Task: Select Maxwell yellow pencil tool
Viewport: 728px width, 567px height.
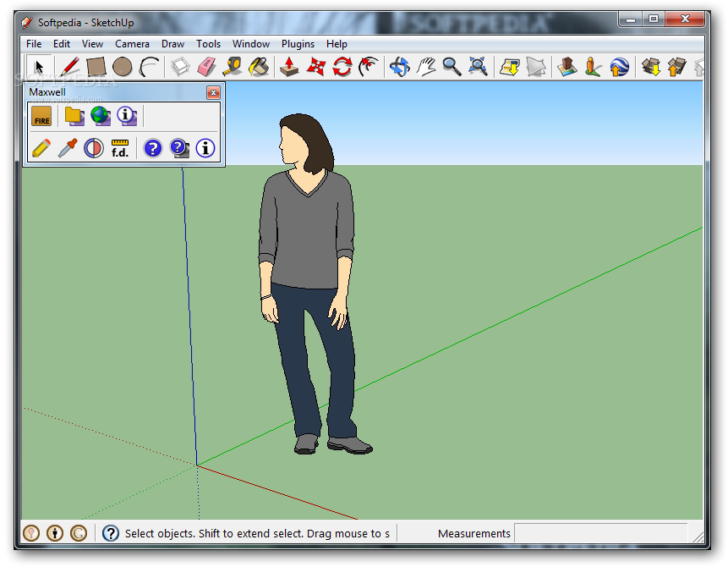Action: (x=41, y=148)
